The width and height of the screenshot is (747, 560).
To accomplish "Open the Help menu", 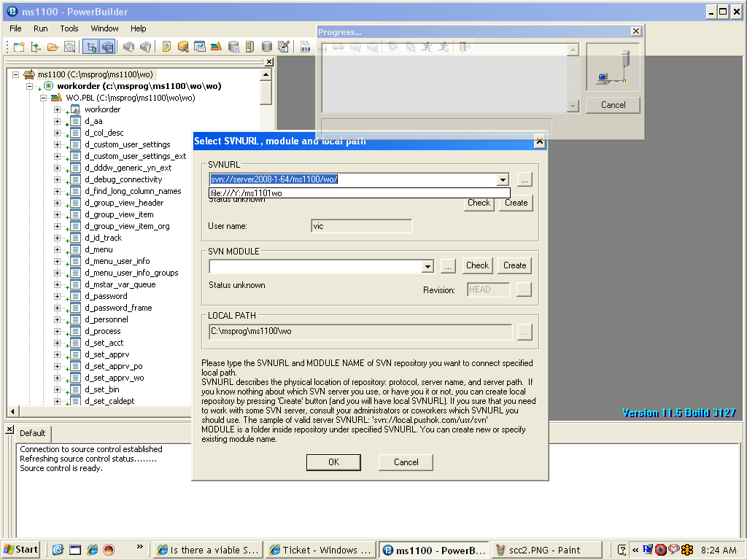I will pyautogui.click(x=138, y=28).
